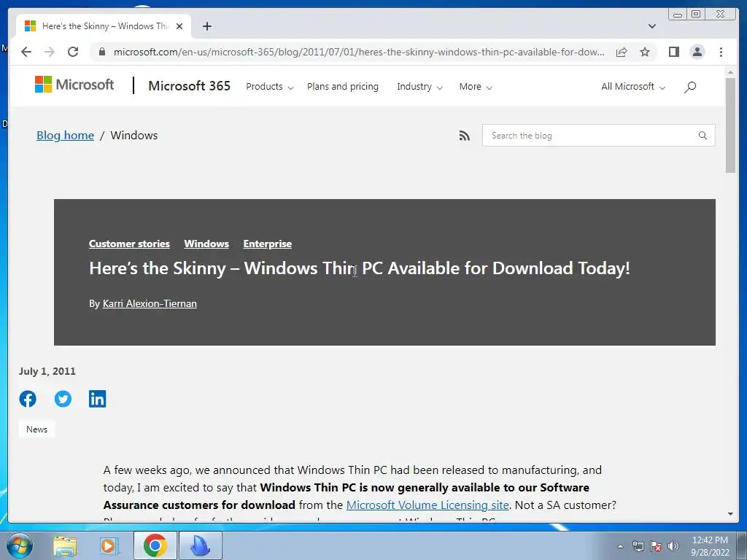This screenshot has height=560, width=747.
Task: Click the article headline text
Action: (359, 268)
